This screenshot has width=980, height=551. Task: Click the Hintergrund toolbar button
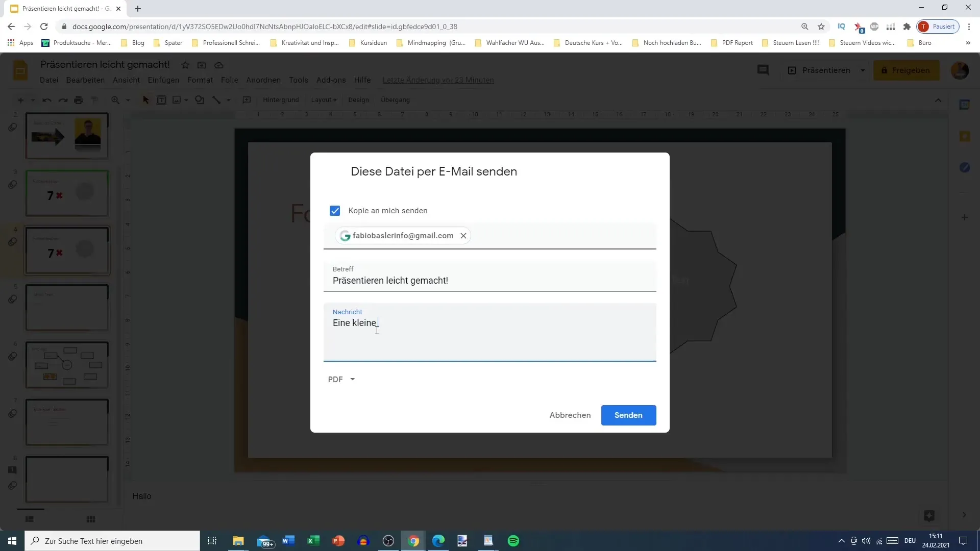(x=281, y=100)
